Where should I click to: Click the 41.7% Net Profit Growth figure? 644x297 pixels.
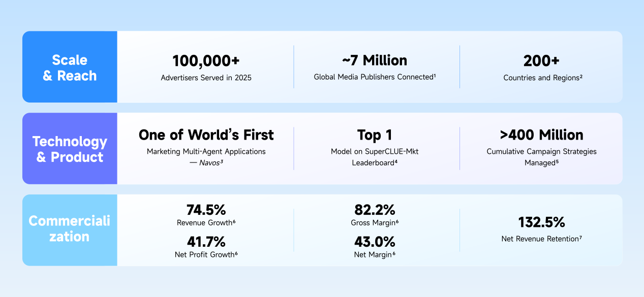coord(206,242)
